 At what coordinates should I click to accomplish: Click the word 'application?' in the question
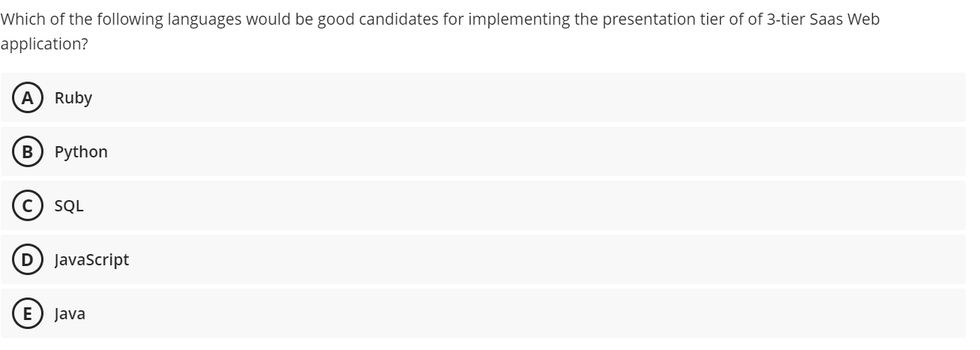click(44, 44)
